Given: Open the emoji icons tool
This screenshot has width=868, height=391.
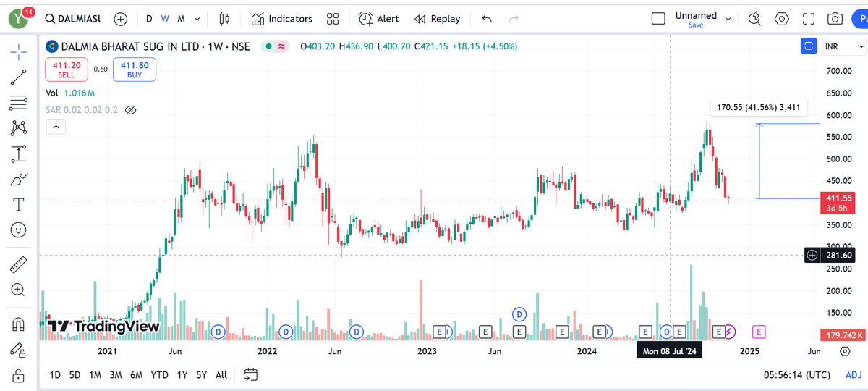Looking at the screenshot, I should [x=18, y=230].
